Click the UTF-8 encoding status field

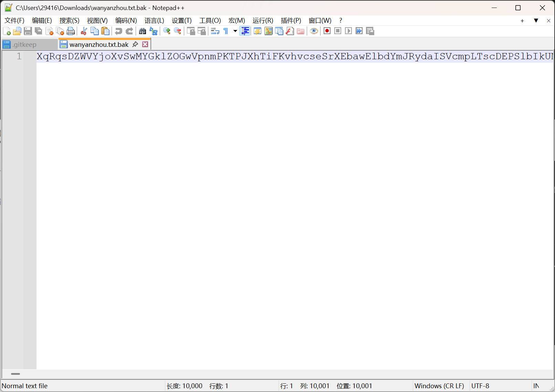tap(480, 386)
